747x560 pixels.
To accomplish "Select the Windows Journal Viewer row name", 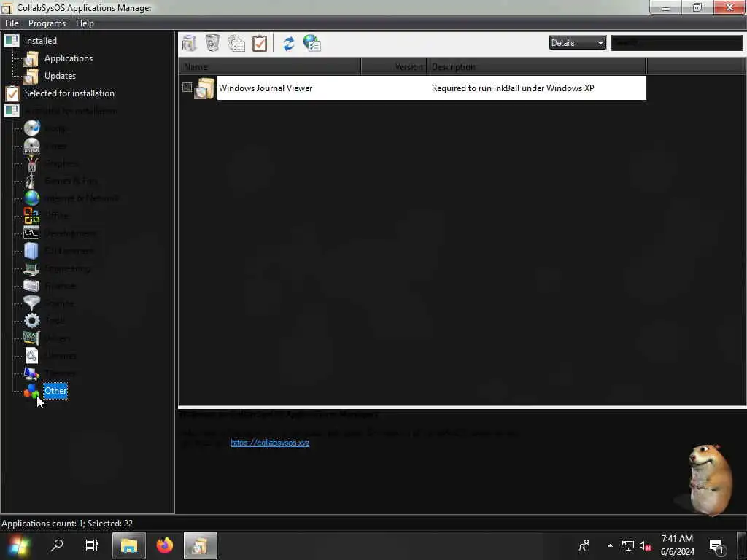I will [266, 88].
